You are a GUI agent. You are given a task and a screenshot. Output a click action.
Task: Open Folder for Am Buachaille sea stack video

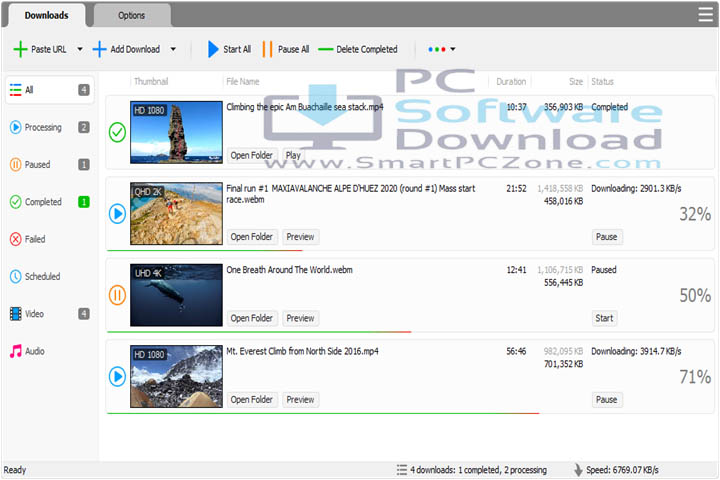(252, 155)
